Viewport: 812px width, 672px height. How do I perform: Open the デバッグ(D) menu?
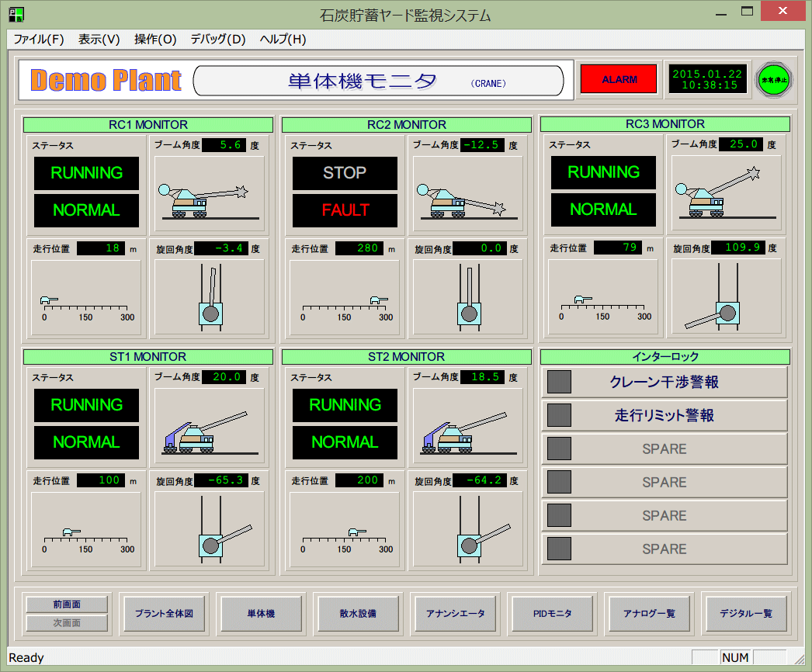[x=217, y=40]
